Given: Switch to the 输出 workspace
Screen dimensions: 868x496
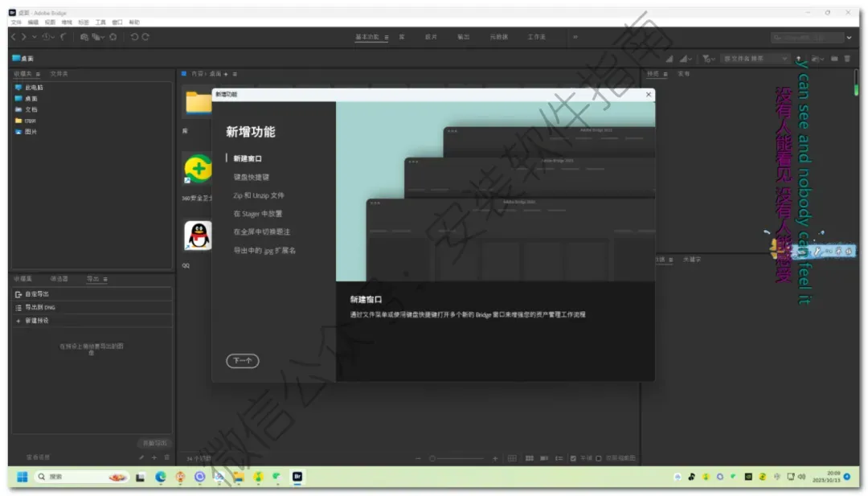Looking at the screenshot, I should [x=464, y=37].
